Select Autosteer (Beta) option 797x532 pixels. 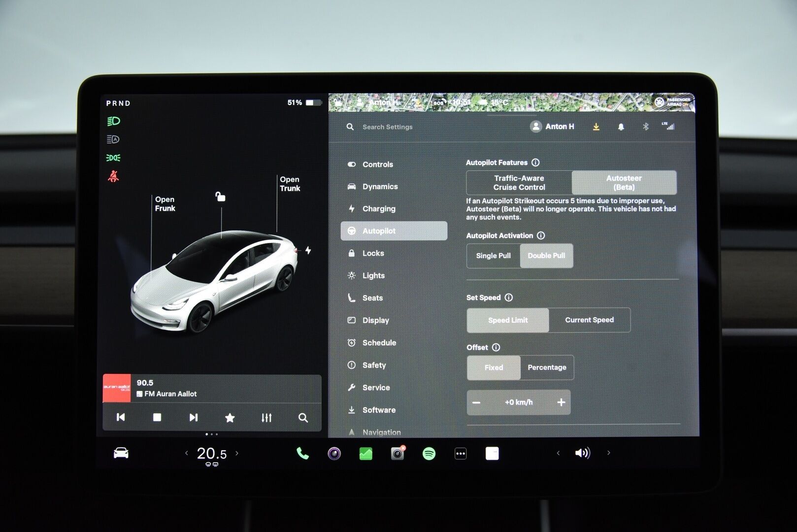[x=624, y=183]
